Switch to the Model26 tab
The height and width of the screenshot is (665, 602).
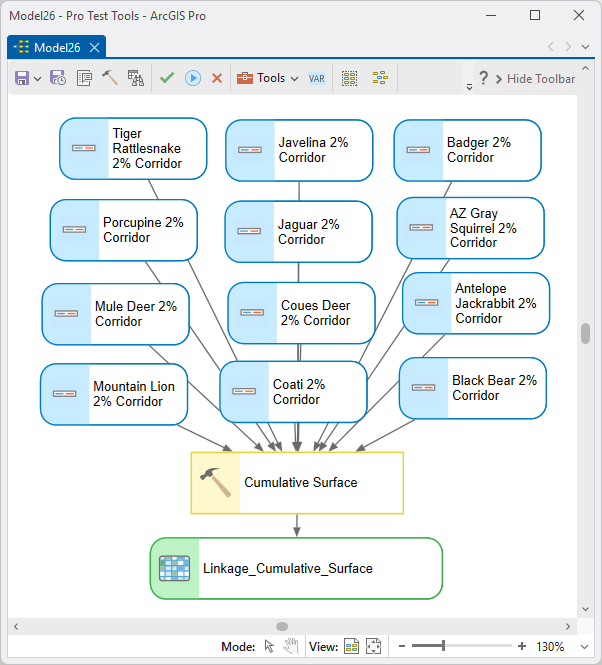(57, 48)
